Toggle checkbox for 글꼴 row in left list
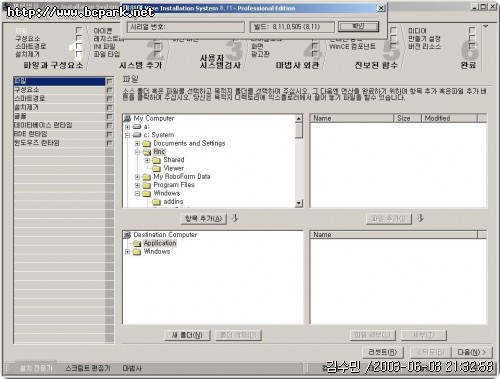The height and width of the screenshot is (379, 500). (x=109, y=117)
